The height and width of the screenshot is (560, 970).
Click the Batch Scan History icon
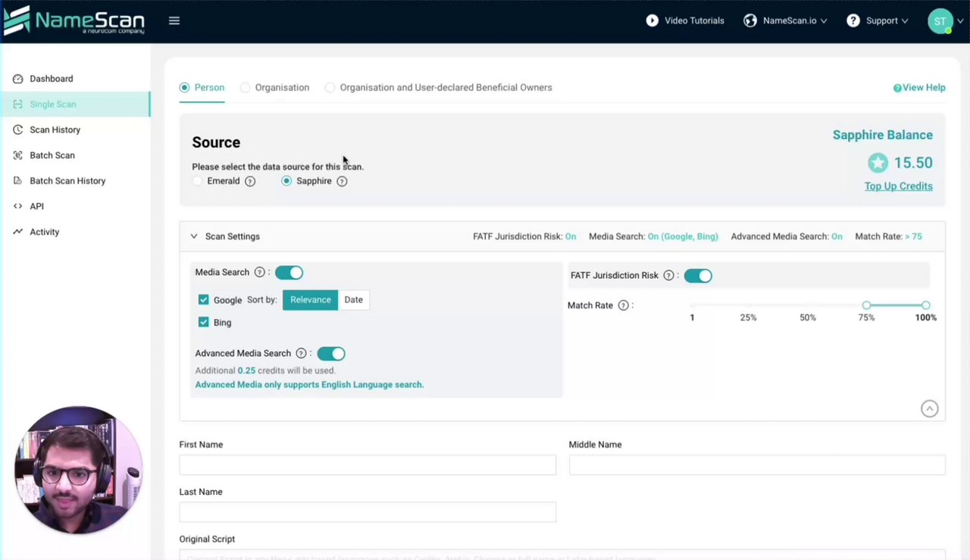point(18,181)
